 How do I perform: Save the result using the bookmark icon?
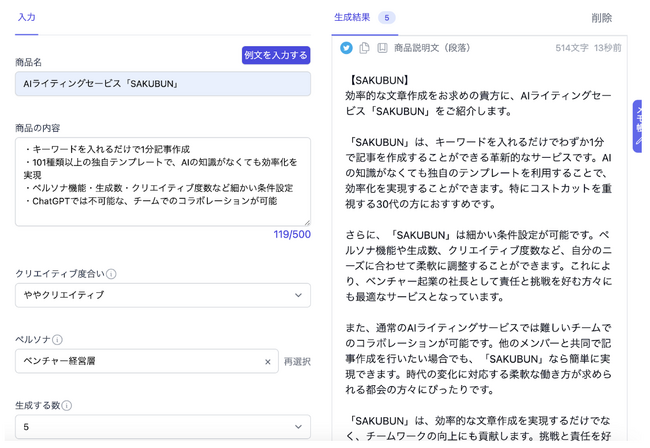pos(382,48)
